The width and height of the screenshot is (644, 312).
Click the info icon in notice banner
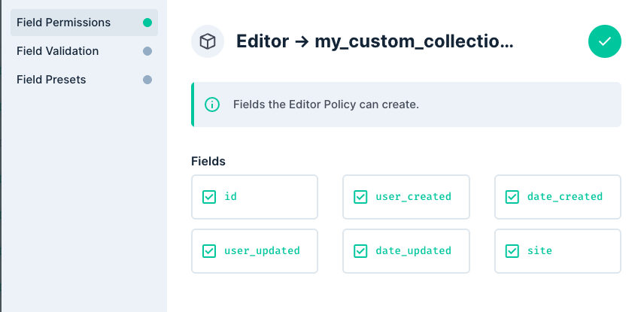[x=212, y=105]
